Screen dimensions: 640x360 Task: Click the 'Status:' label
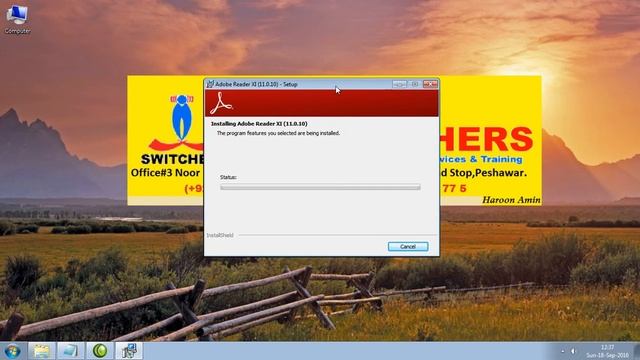tap(228, 177)
